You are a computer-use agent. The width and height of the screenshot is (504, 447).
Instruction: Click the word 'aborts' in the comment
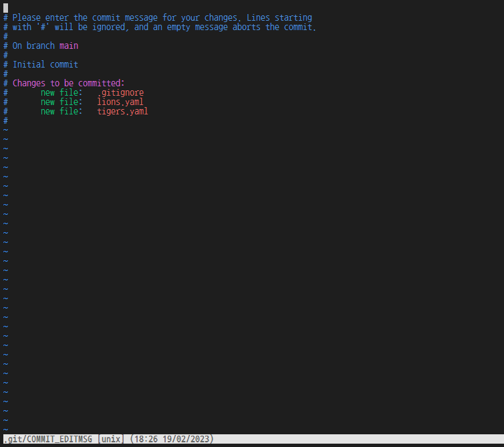[x=247, y=27]
